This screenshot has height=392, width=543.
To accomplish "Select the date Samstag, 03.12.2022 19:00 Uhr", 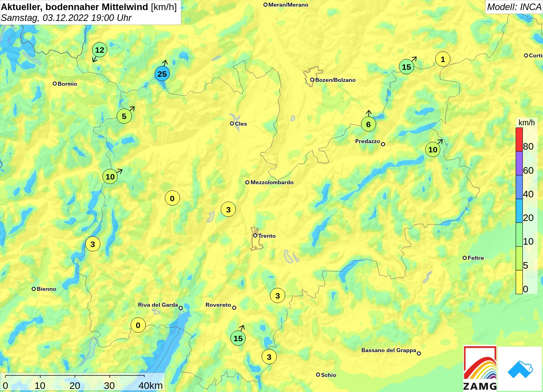I will (66, 18).
